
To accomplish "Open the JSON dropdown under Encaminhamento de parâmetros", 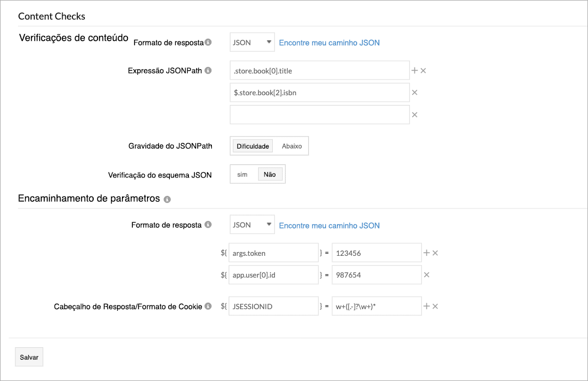I will pyautogui.click(x=252, y=224).
